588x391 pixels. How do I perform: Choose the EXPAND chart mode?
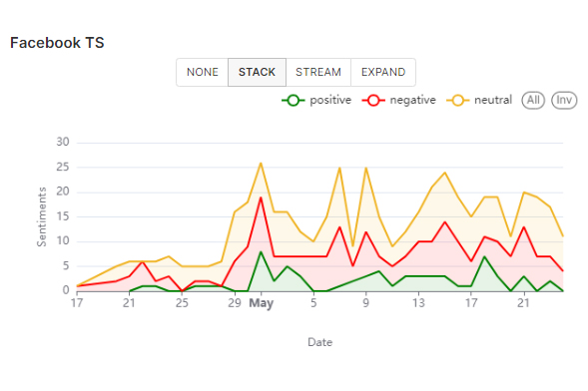pyautogui.click(x=383, y=72)
